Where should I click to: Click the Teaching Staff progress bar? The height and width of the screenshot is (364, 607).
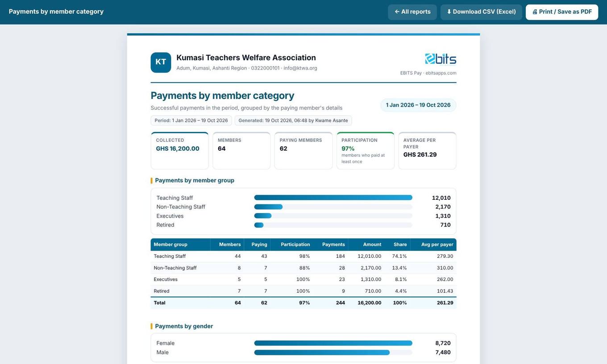click(x=333, y=198)
